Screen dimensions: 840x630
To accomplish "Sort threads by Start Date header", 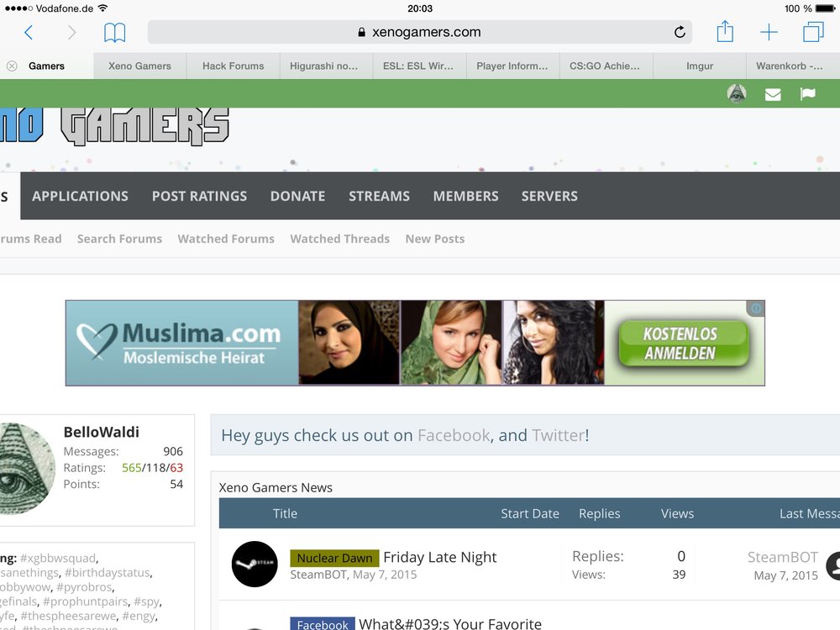I will (x=530, y=513).
